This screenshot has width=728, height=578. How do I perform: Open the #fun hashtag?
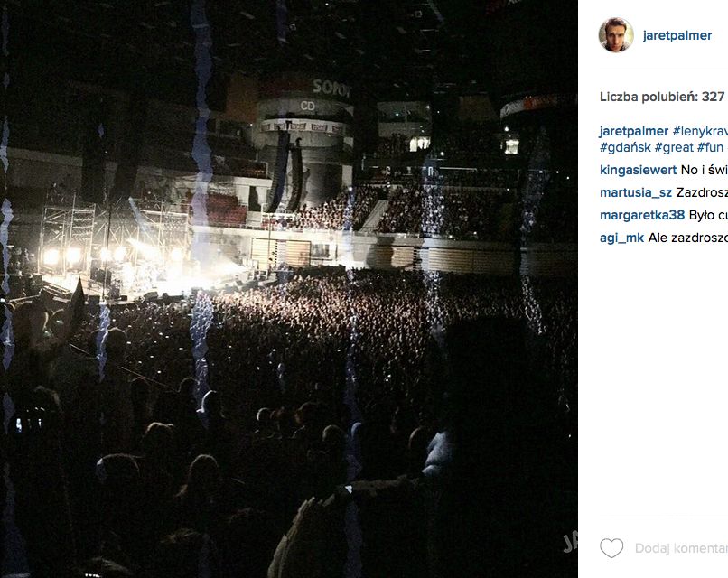click(x=710, y=147)
